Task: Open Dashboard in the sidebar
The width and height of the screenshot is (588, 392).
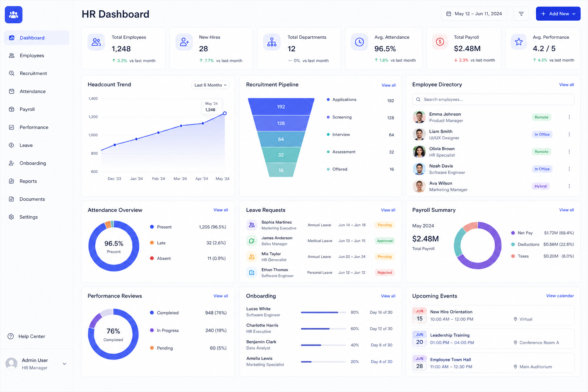Action: [x=36, y=38]
